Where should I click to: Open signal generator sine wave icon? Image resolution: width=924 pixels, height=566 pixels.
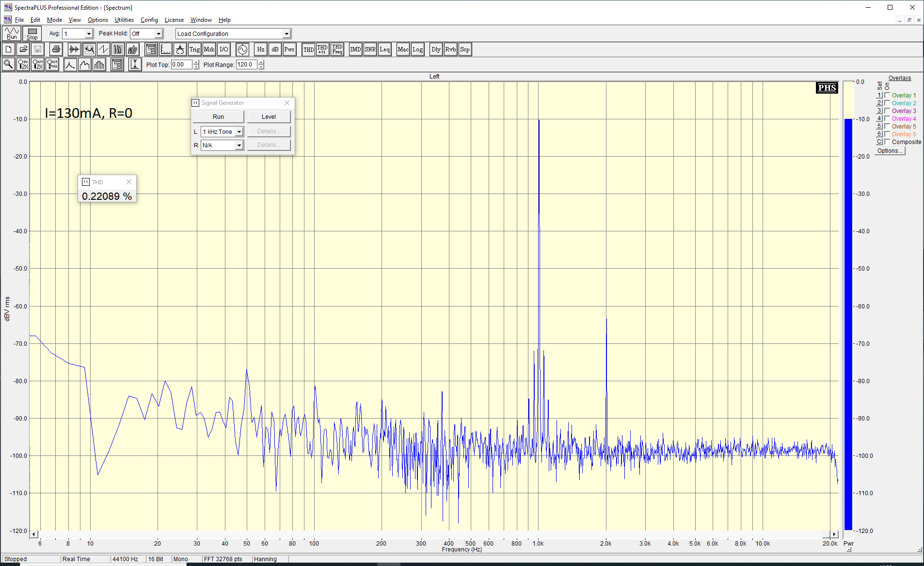tap(242, 49)
